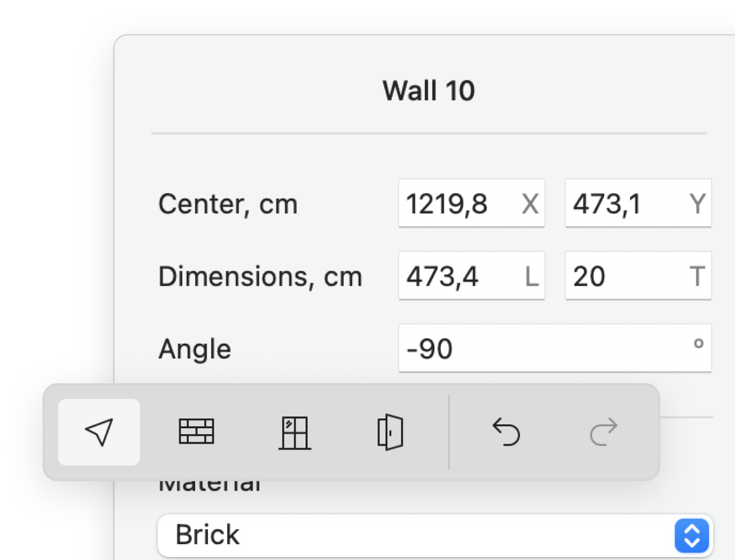Click the "Dimensions, cm" label
The height and width of the screenshot is (560, 735).
click(260, 276)
